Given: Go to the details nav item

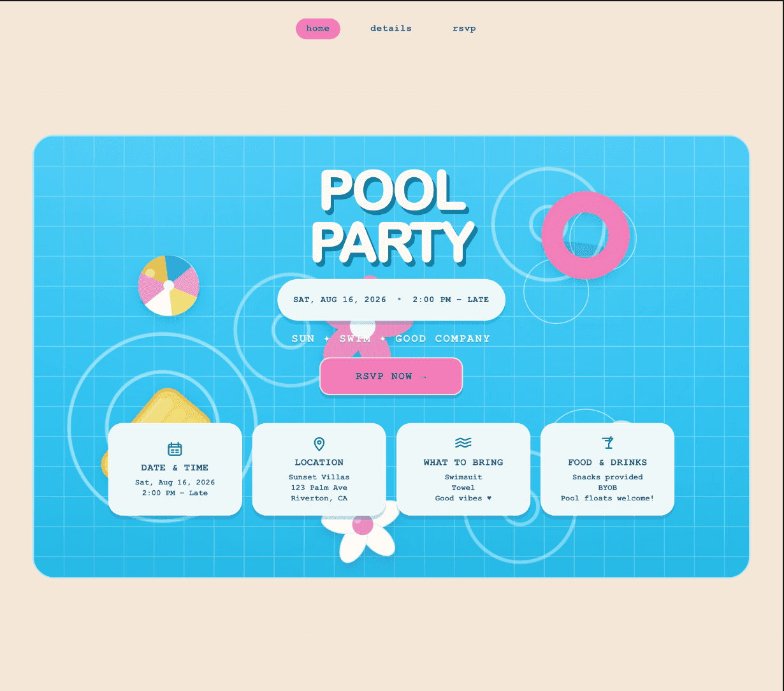Looking at the screenshot, I should (x=391, y=29).
